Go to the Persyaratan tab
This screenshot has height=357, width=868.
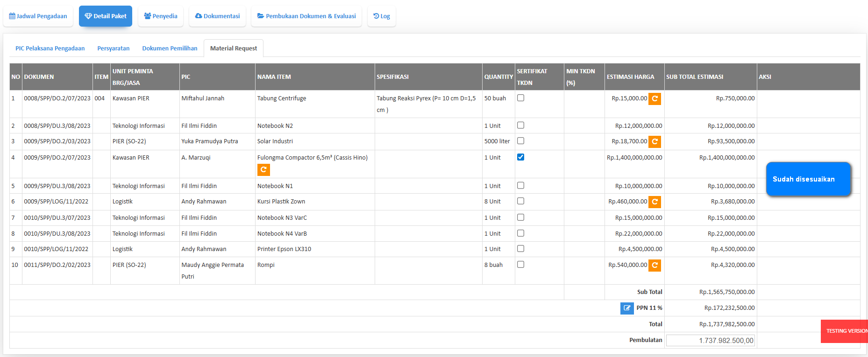[x=114, y=49]
